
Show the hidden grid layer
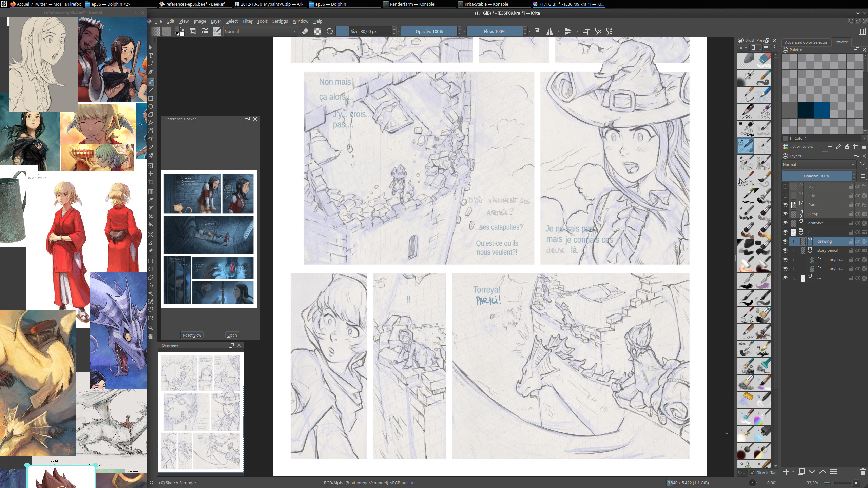coord(785,196)
